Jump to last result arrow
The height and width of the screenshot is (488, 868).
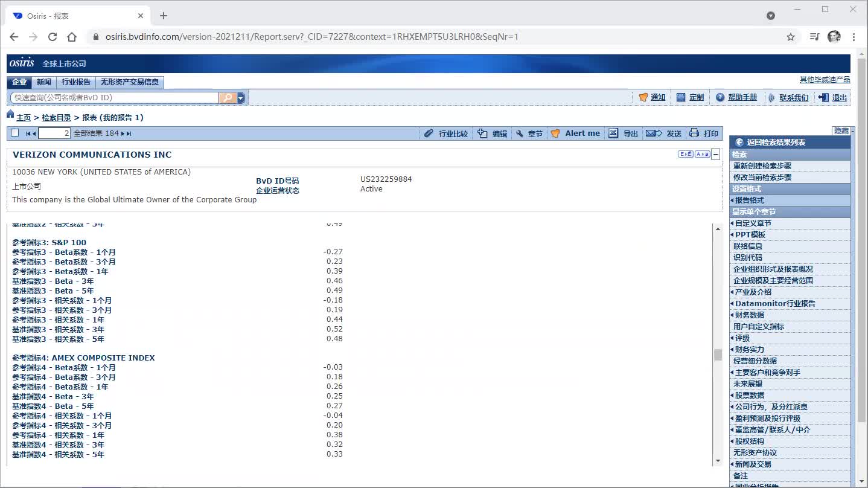[129, 133]
